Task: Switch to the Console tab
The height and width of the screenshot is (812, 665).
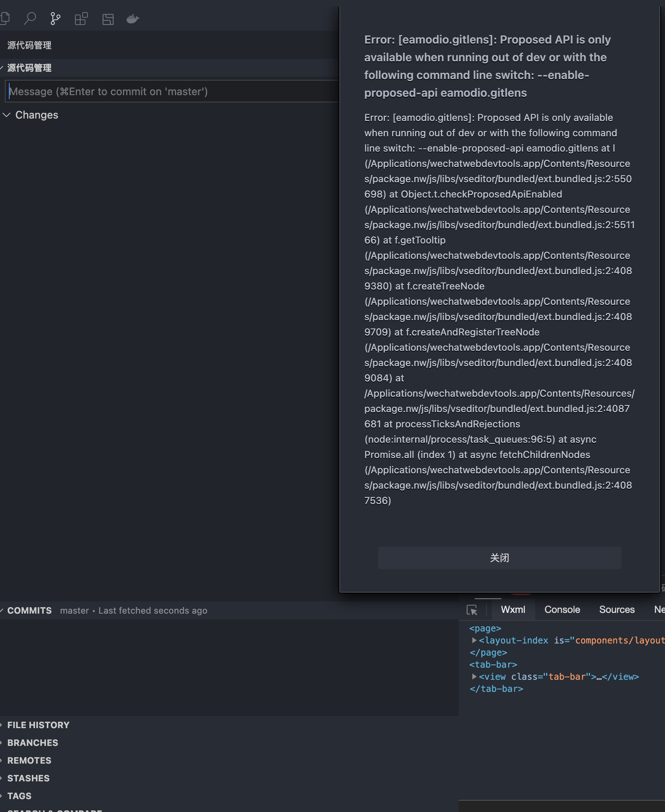Action: (x=562, y=610)
